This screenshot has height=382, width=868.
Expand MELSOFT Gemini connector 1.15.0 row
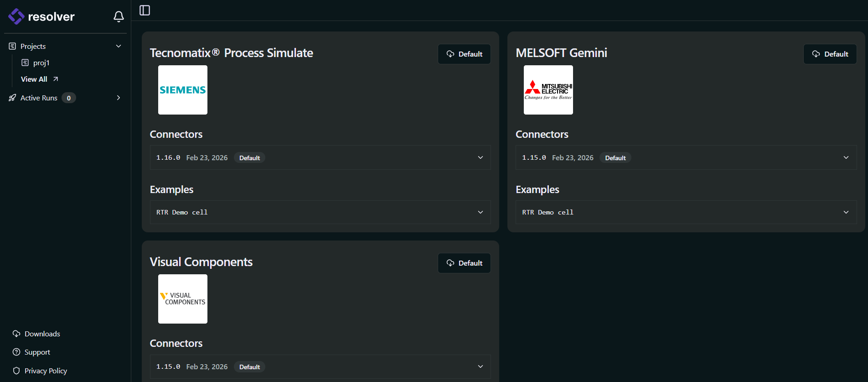click(686, 157)
